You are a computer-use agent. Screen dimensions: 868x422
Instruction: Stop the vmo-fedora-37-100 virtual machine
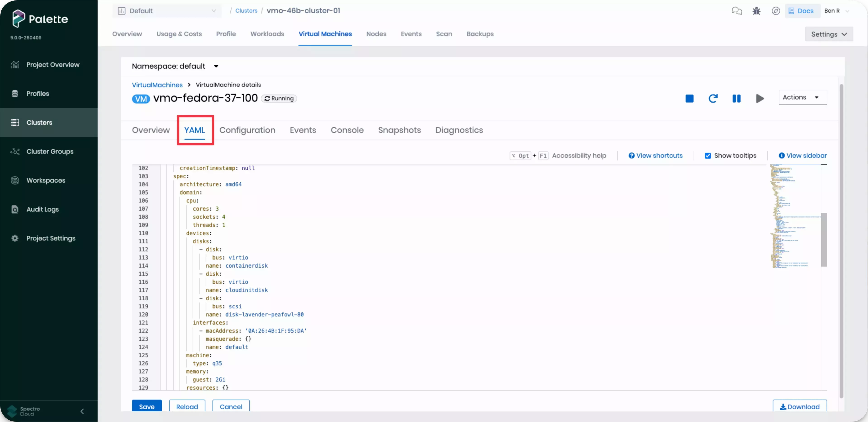pyautogui.click(x=689, y=98)
